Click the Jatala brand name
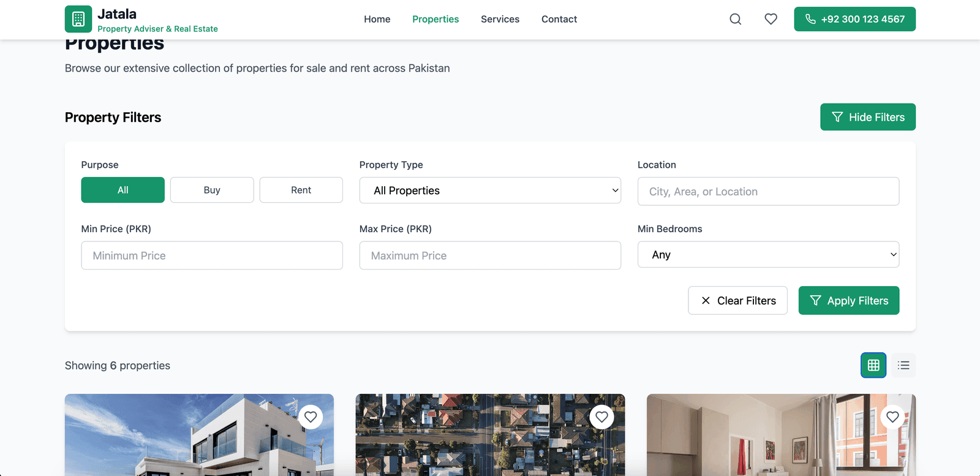The height and width of the screenshot is (476, 980). (117, 13)
